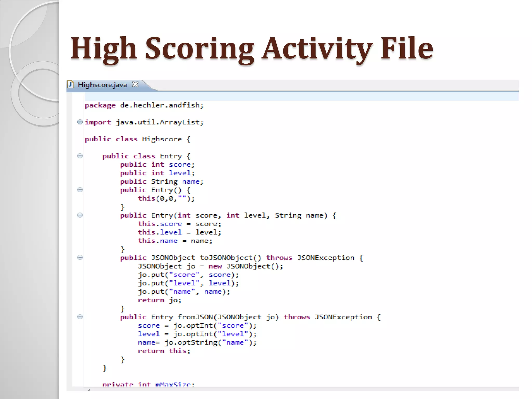Viewport: 532px width, 399px height.
Task: Collapse the public class Entry block
Action: 80,156
